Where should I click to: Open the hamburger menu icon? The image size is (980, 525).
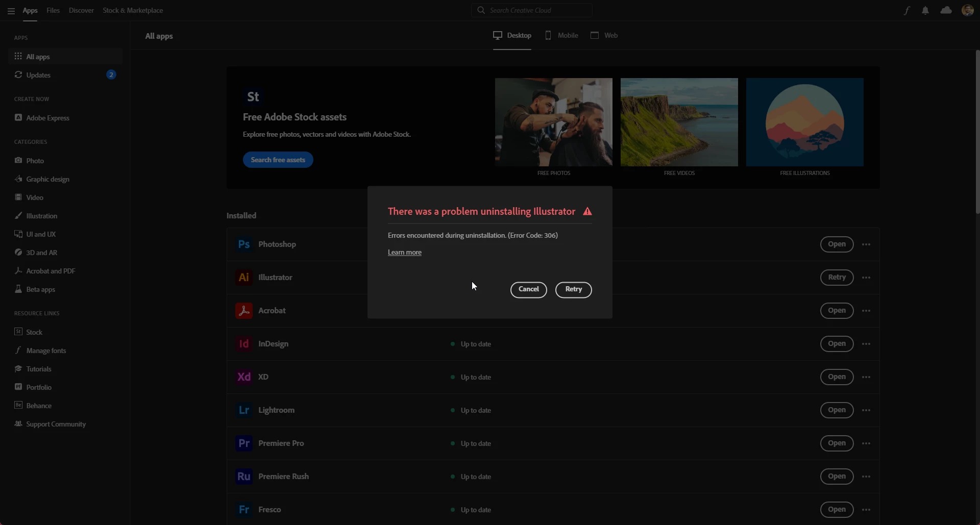tap(11, 11)
